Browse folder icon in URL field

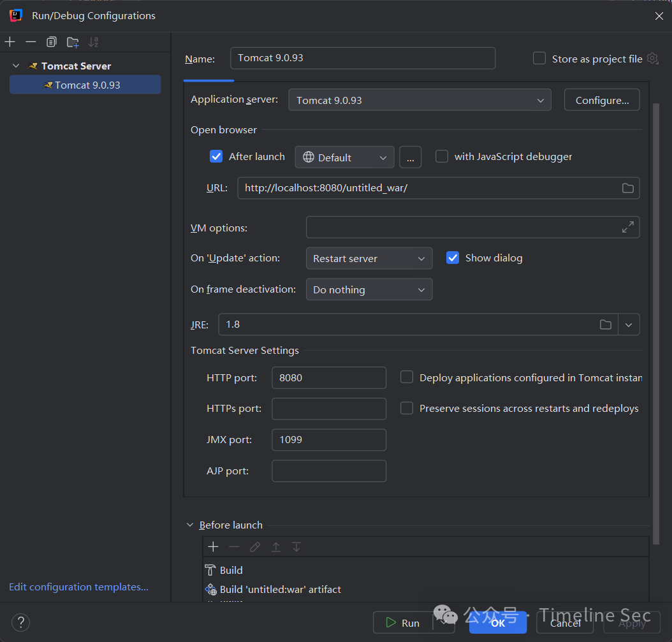point(627,188)
